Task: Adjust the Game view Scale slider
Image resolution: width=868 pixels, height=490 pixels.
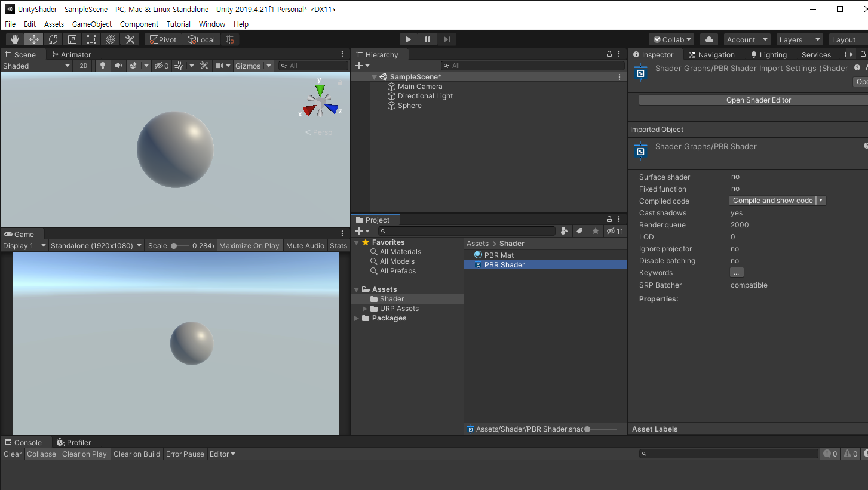Action: point(180,245)
